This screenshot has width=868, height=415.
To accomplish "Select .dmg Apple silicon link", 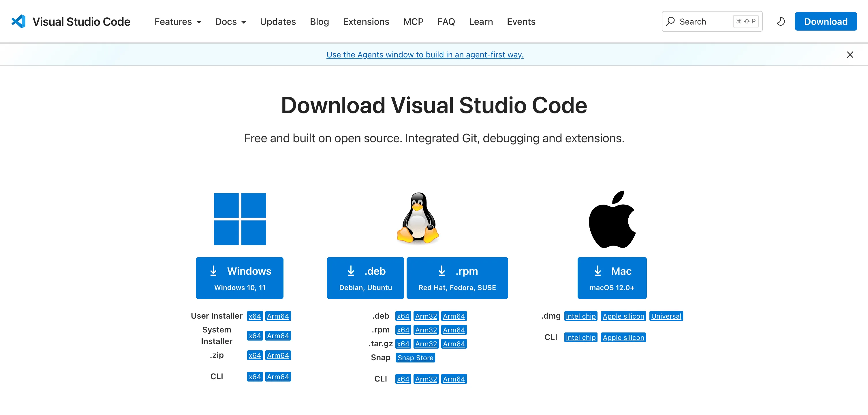I will (623, 316).
